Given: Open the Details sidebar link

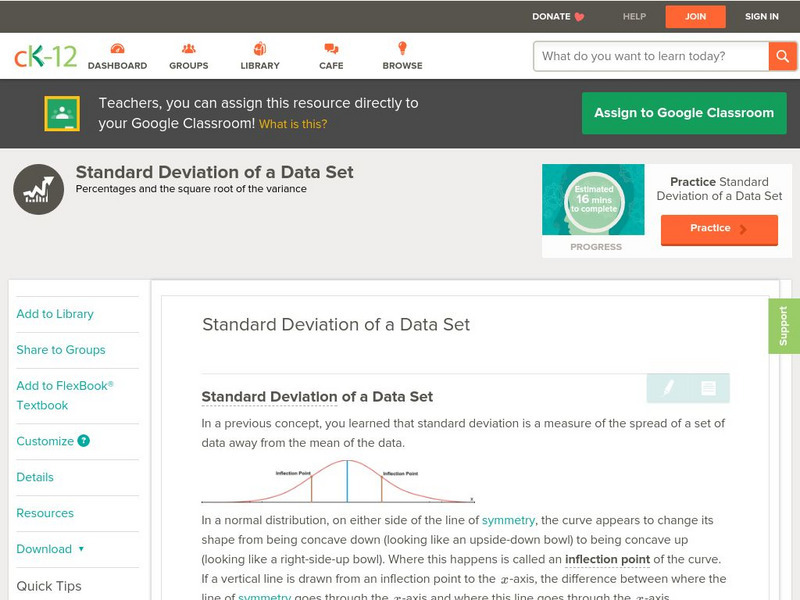Looking at the screenshot, I should (x=35, y=477).
